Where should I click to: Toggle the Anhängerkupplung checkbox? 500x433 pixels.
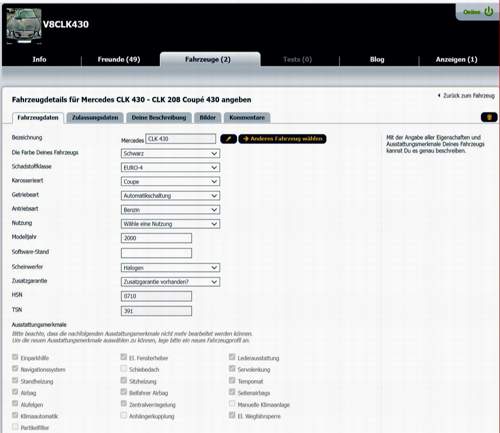click(124, 415)
